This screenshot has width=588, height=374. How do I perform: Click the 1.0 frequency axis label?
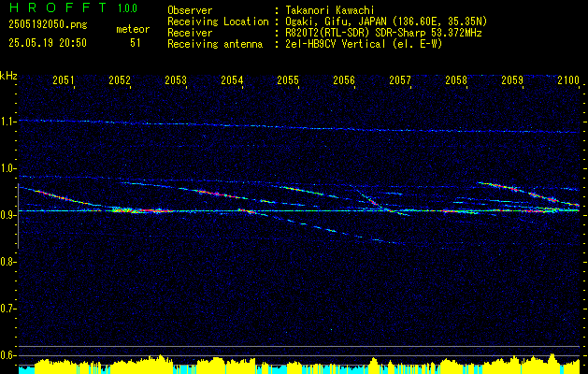[7, 169]
